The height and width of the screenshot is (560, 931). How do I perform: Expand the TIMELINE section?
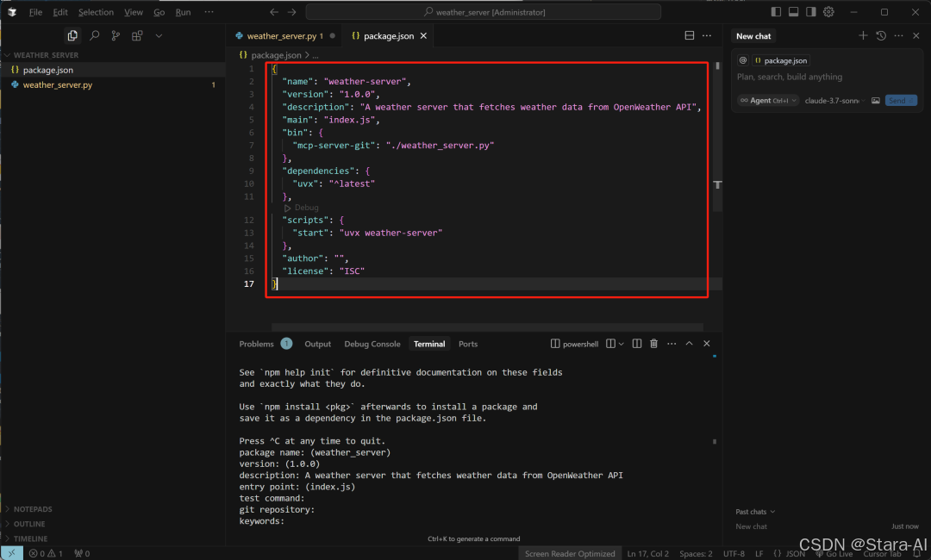(113, 538)
